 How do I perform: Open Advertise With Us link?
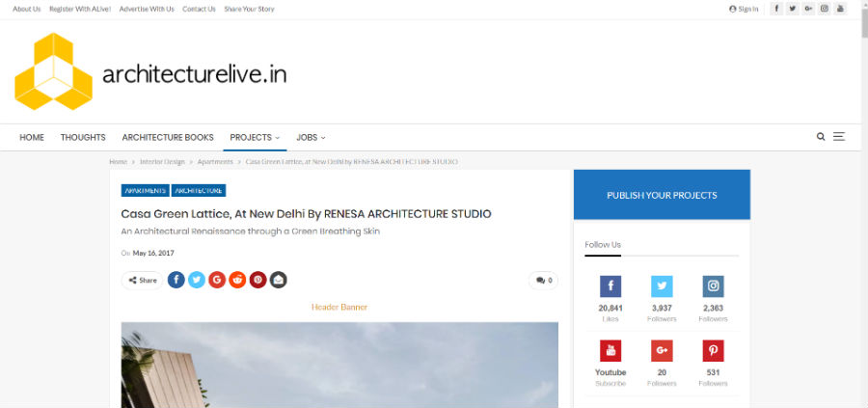(147, 9)
